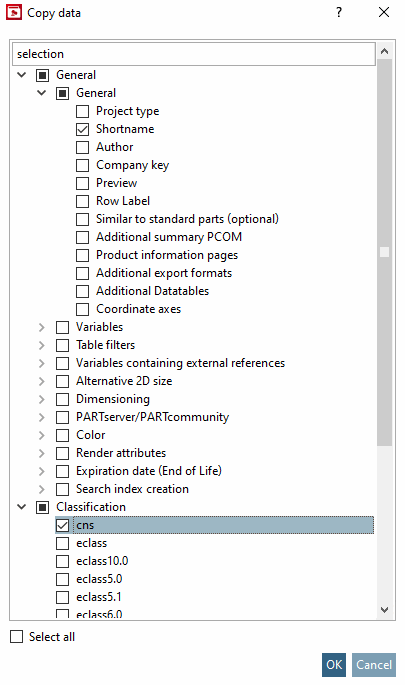Click the scrollbar down arrow
The height and width of the screenshot is (685, 405).
click(384, 610)
